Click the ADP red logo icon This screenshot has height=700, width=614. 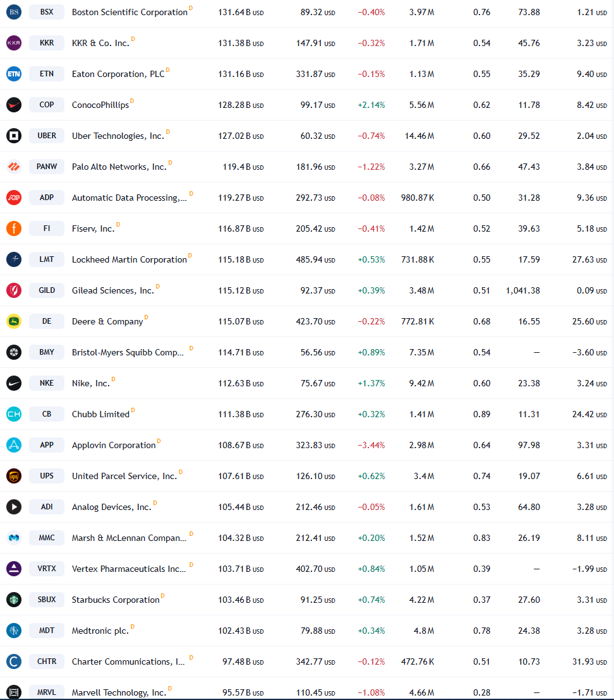click(14, 198)
